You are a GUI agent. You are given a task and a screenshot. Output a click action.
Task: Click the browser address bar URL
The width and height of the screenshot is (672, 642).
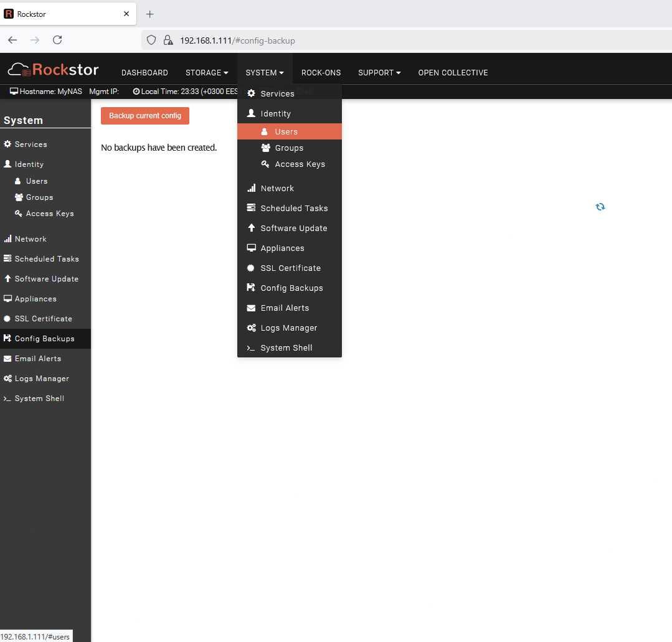tap(237, 40)
